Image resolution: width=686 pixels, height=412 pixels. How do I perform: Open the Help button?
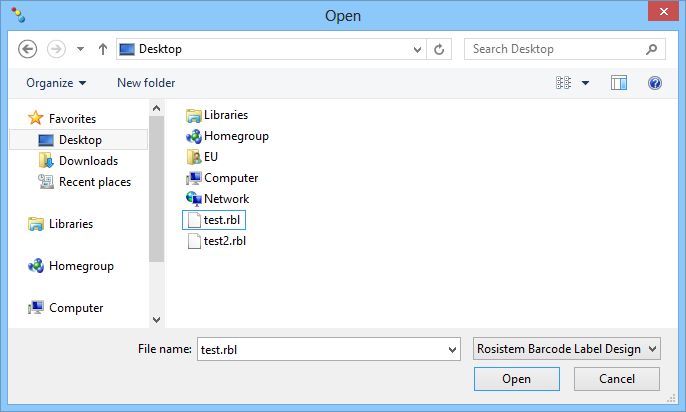coord(655,83)
